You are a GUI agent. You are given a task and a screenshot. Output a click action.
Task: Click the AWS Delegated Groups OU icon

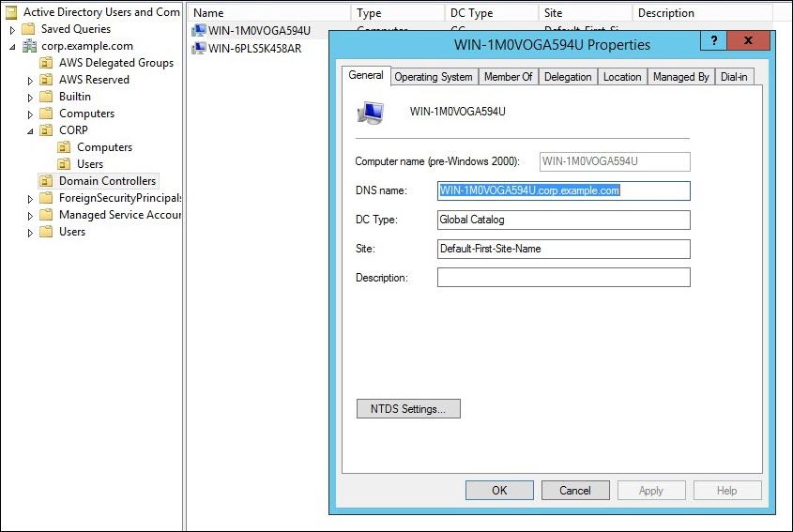tap(47, 63)
